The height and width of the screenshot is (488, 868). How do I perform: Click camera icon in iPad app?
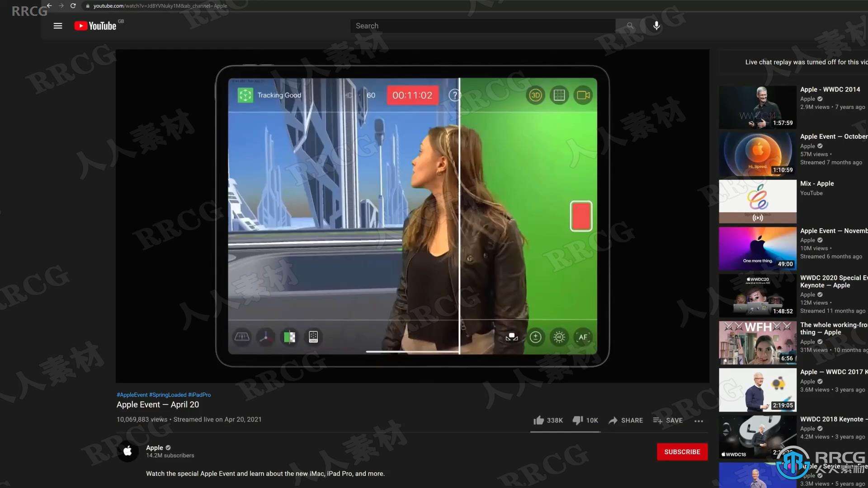tap(583, 95)
